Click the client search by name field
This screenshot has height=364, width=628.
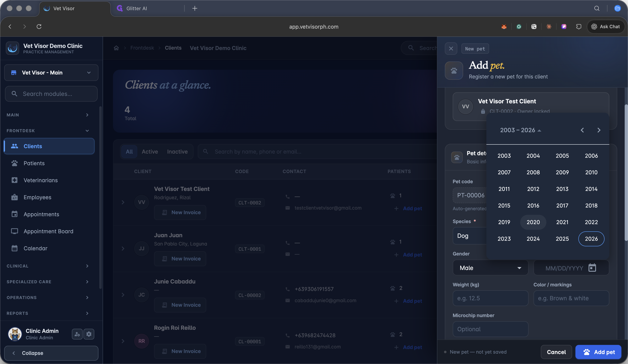pos(318,152)
